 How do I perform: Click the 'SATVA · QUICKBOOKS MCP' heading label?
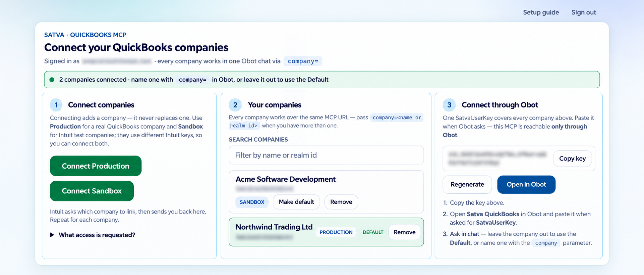(85, 35)
